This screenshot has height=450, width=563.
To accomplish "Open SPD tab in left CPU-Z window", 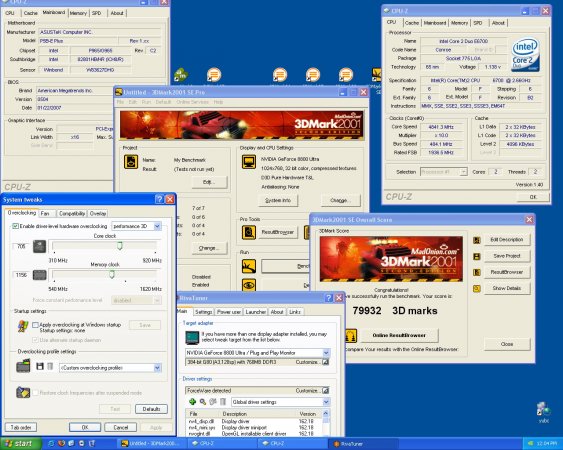I will click(97, 13).
